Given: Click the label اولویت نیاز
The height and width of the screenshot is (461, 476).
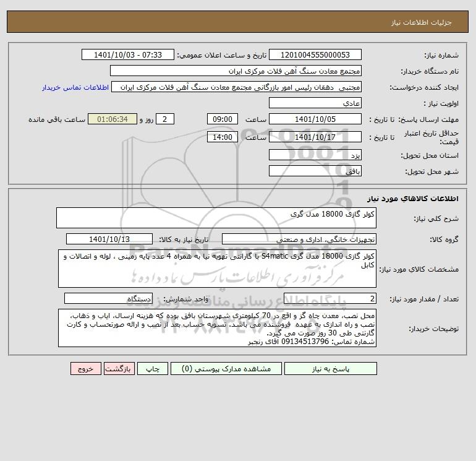Looking at the screenshot, I should [x=441, y=103].
